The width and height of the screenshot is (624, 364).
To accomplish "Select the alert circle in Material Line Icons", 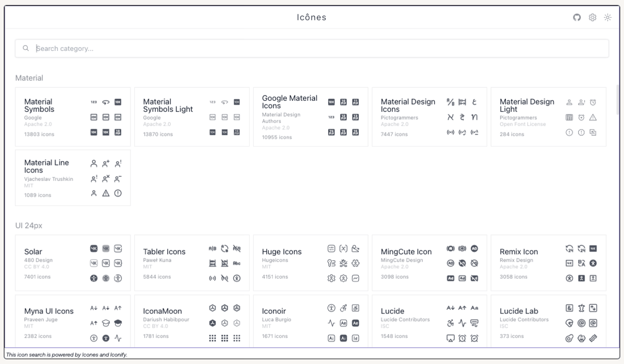I will pos(118,193).
